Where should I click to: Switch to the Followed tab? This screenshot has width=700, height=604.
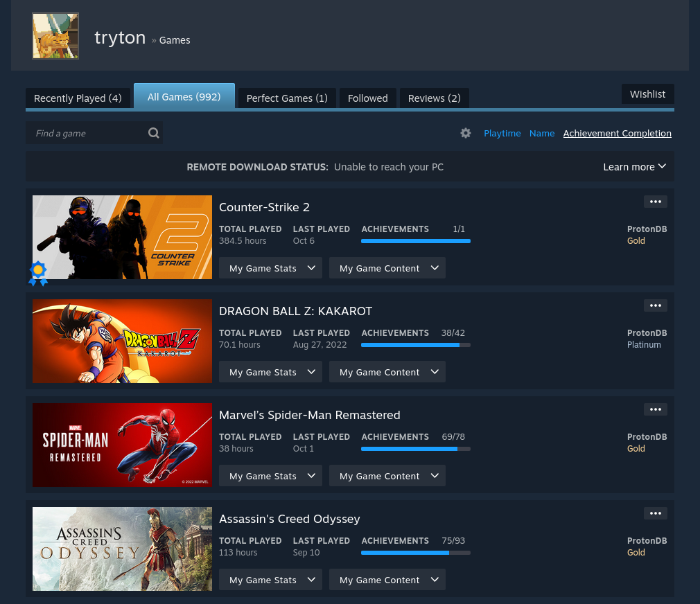pyautogui.click(x=368, y=98)
